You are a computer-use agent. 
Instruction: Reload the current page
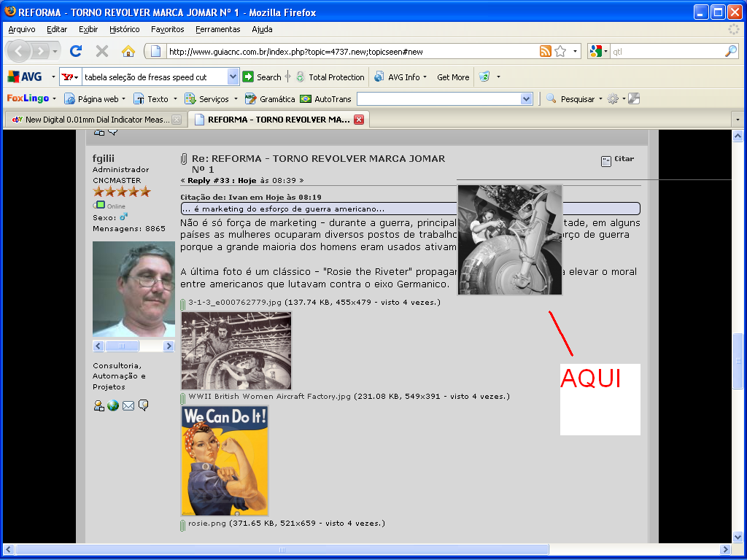pos(75,51)
